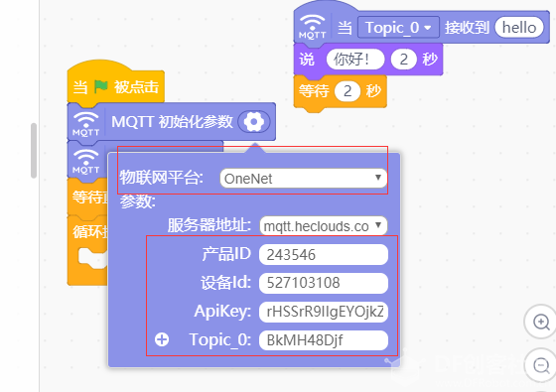Click the MQTT wifi icon on the Topic_0 hat block

(312, 27)
